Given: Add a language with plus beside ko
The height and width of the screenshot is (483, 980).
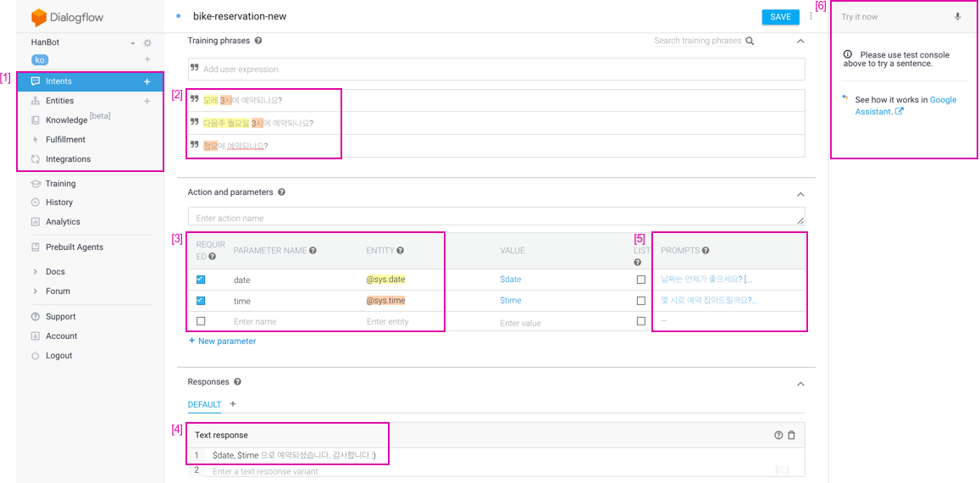Looking at the screenshot, I should coord(147,59).
